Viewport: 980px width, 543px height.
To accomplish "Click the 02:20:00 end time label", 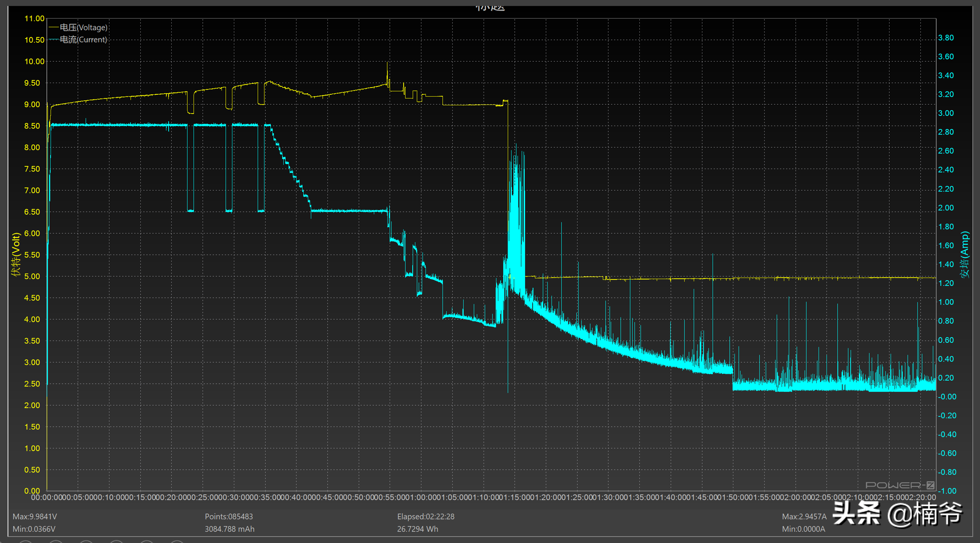I will (x=920, y=497).
